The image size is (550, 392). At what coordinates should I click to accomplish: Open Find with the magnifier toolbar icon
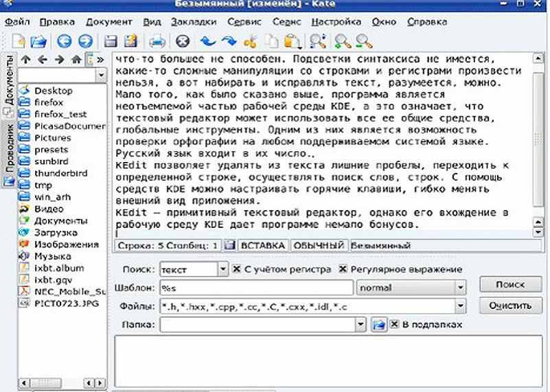click(x=318, y=41)
